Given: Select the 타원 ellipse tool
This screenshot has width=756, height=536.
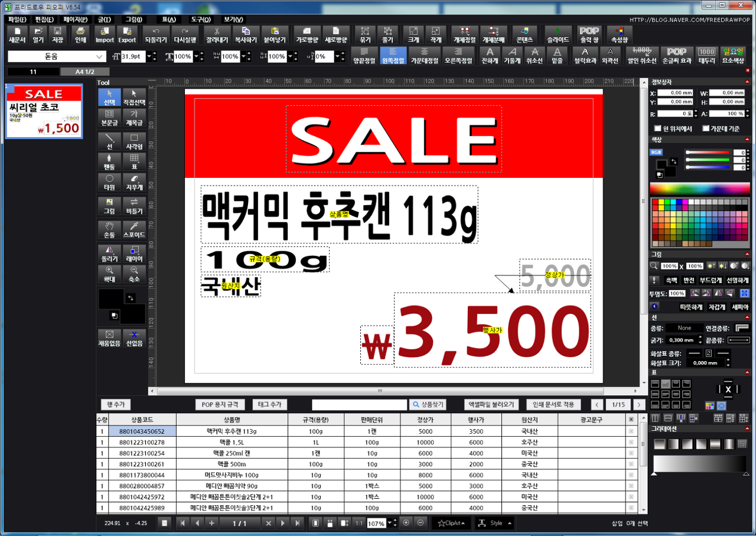Looking at the screenshot, I should click(109, 182).
